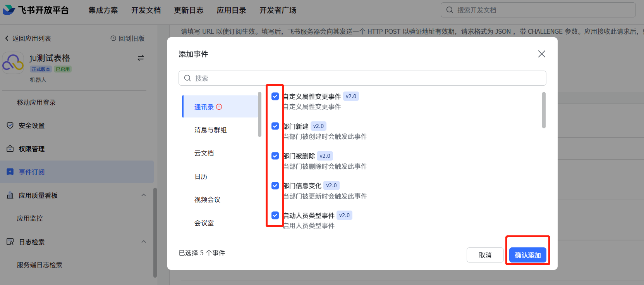
Task: Open the 开发者广场 top menu
Action: (x=278, y=10)
